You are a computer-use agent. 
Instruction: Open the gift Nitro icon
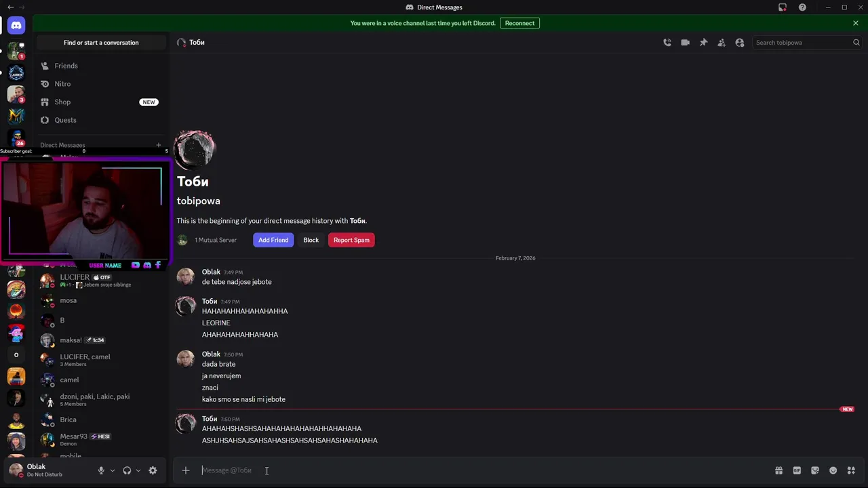point(779,470)
